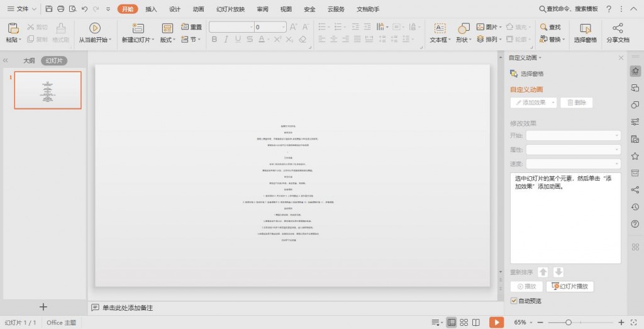Toggle Subscript formatting
This screenshot has width=644, height=329.
(x=289, y=40)
